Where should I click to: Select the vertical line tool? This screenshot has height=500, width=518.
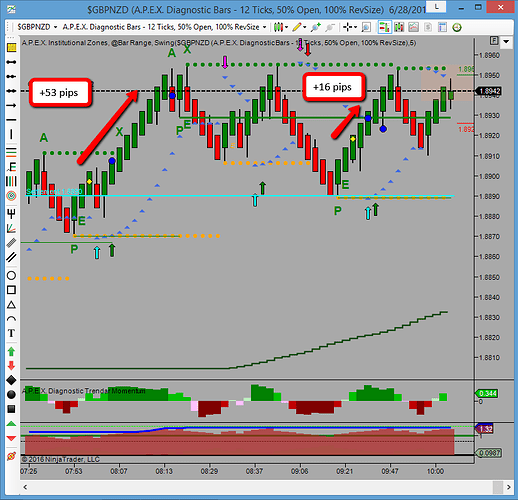[x=11, y=134]
